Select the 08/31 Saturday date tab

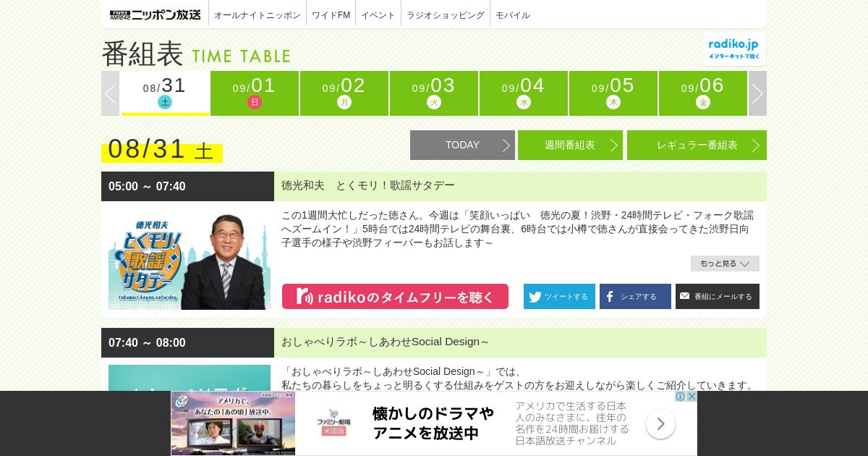[165, 93]
